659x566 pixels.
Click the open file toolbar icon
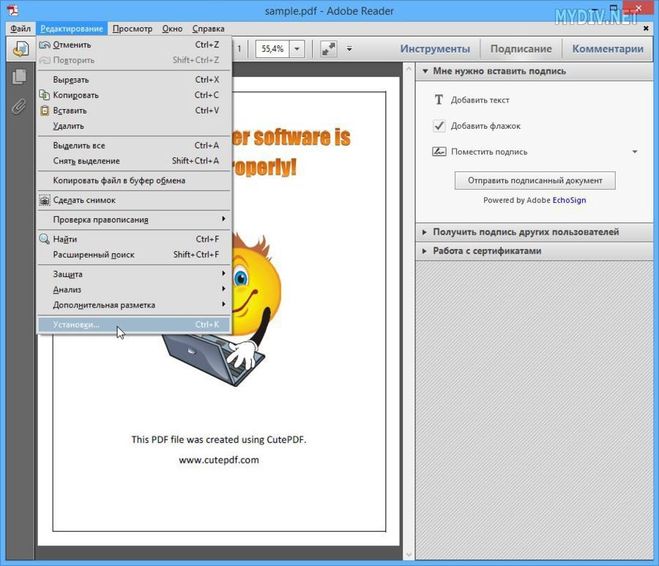tap(21, 49)
